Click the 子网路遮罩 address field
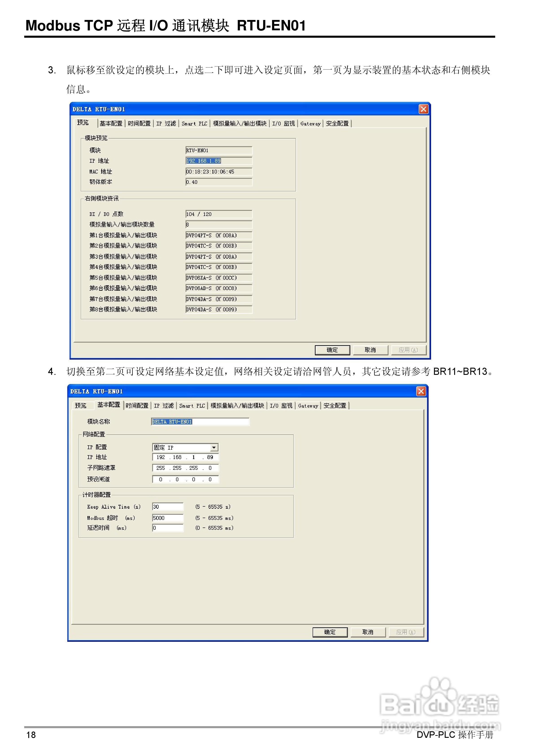Viewport: 534px width, 756px height. tap(185, 468)
